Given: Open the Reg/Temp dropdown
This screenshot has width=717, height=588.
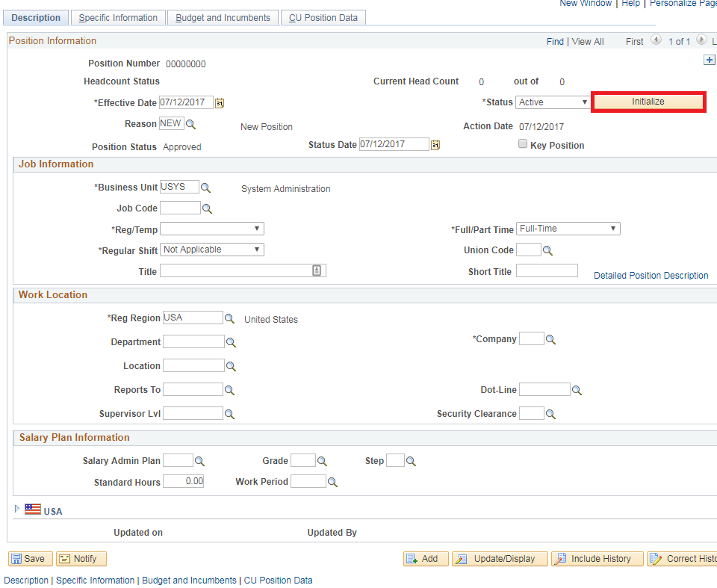Looking at the screenshot, I should click(212, 229).
